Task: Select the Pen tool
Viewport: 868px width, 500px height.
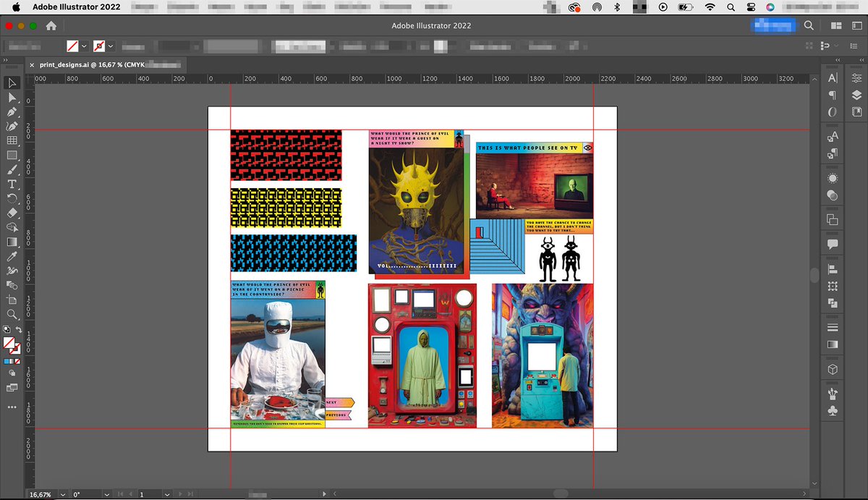Action: point(12,112)
